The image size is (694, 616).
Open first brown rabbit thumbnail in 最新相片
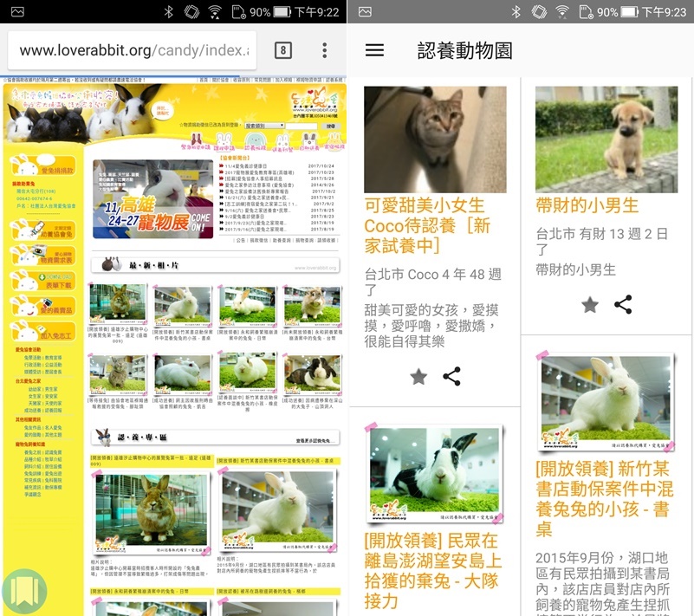pyautogui.click(x=117, y=303)
